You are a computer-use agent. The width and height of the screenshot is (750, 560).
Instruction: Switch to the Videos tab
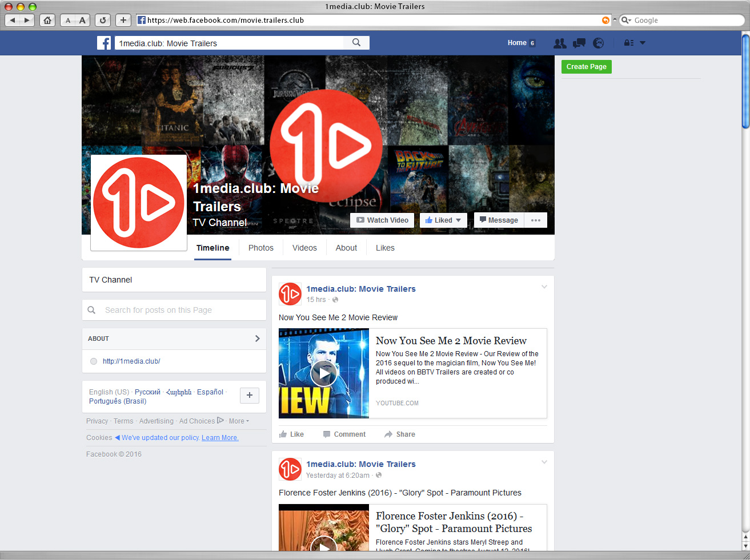(304, 248)
